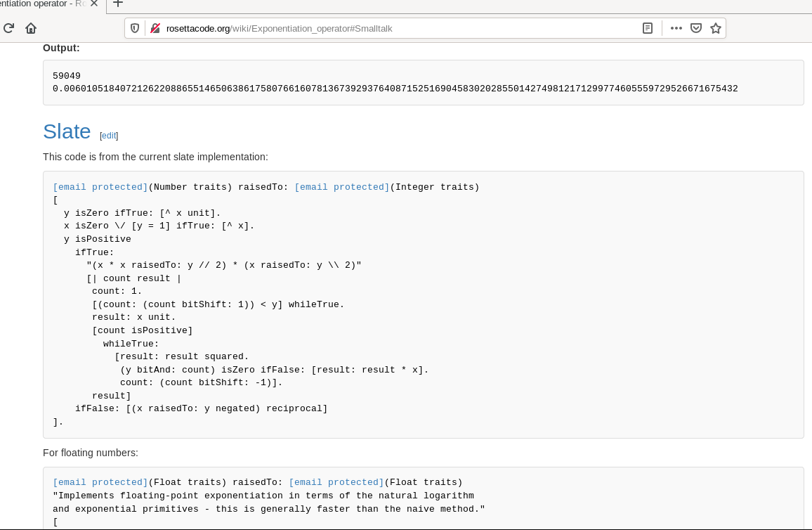Click the edit link beside Slate
The height and width of the screenshot is (530, 812).
pos(109,136)
